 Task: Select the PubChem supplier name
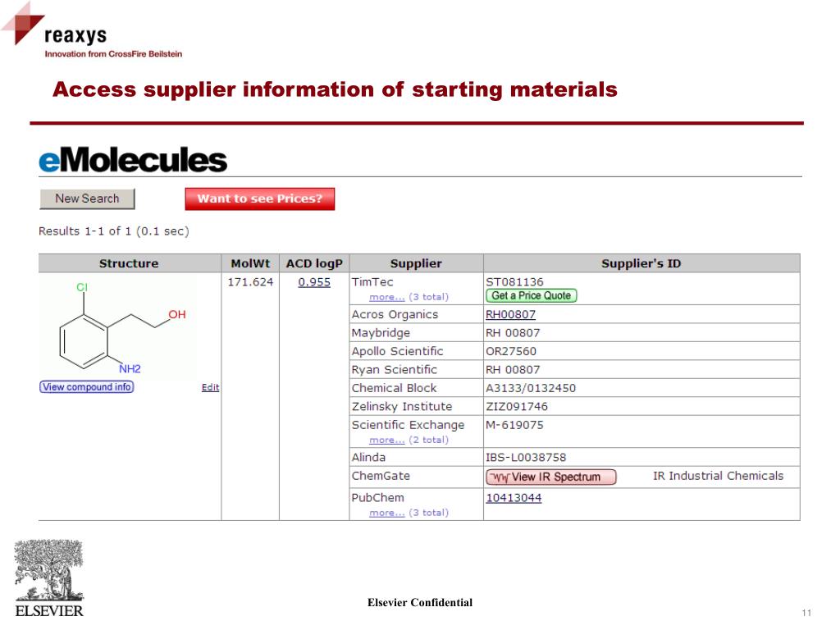377,498
